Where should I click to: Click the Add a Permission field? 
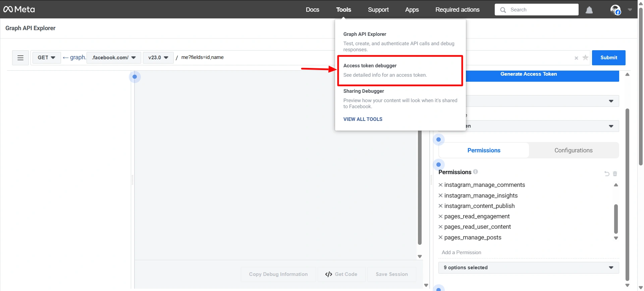(x=529, y=252)
